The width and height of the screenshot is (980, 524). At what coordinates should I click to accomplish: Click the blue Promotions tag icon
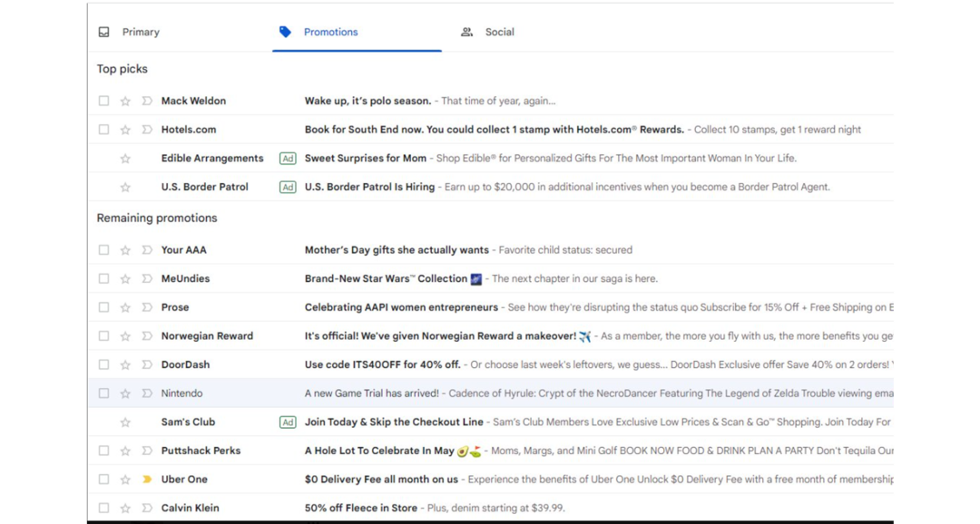pyautogui.click(x=285, y=32)
